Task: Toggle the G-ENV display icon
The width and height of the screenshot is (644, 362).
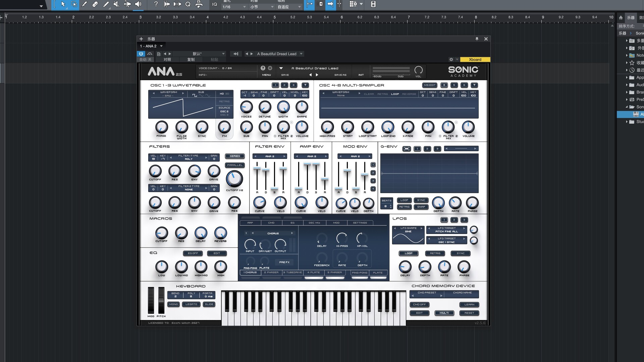Action: tap(407, 149)
